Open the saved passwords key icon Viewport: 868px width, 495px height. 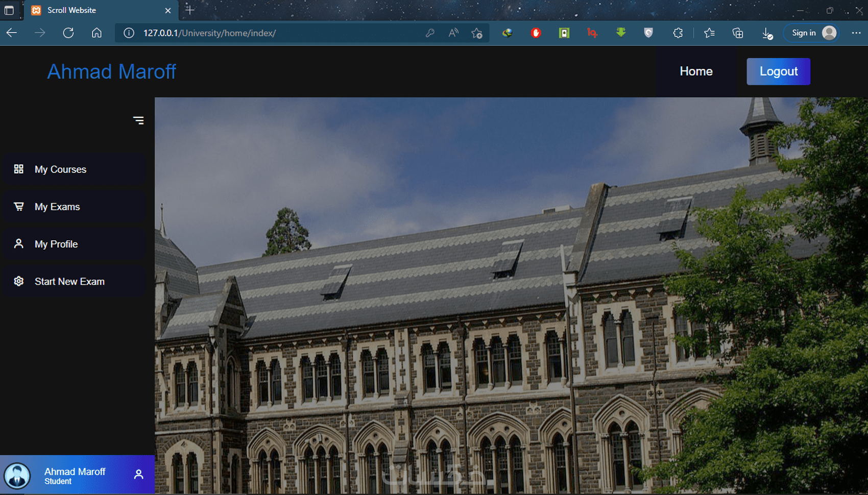(x=430, y=33)
